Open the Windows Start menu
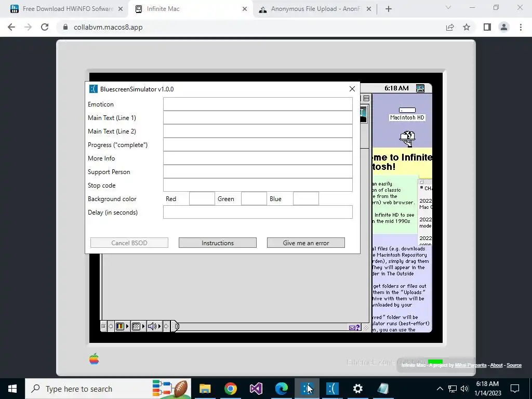Image resolution: width=532 pixels, height=399 pixels. tap(12, 389)
